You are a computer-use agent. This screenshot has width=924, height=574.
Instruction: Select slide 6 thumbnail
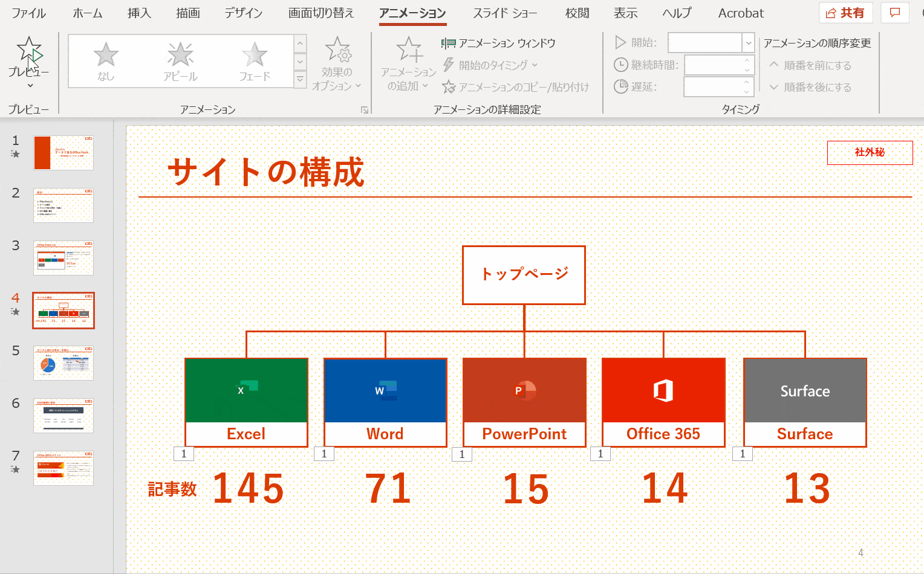(x=63, y=416)
